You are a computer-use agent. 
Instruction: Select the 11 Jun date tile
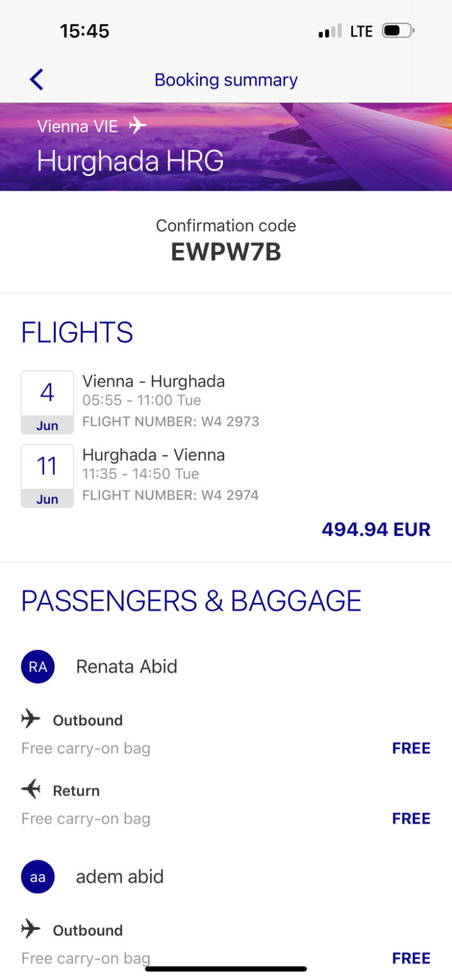[x=47, y=476]
